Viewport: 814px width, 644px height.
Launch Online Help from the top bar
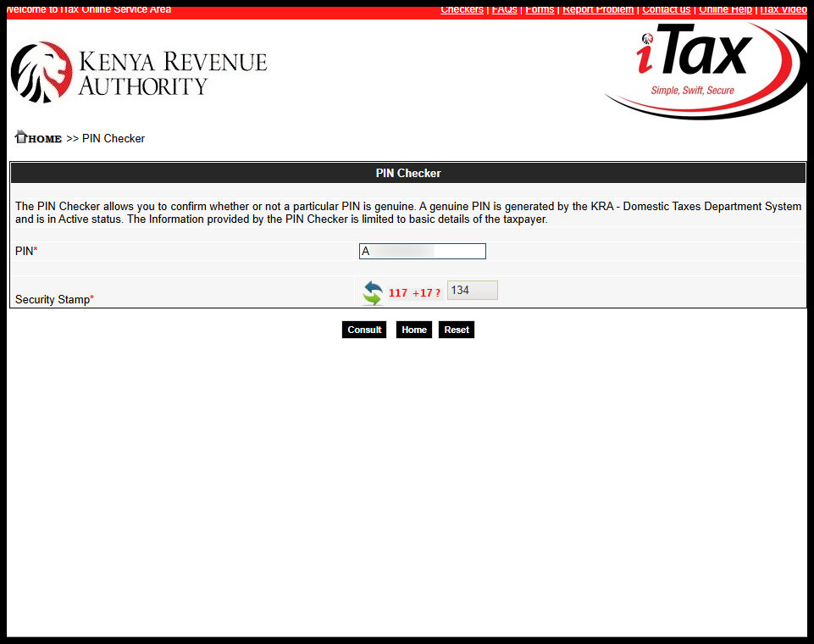(x=725, y=9)
